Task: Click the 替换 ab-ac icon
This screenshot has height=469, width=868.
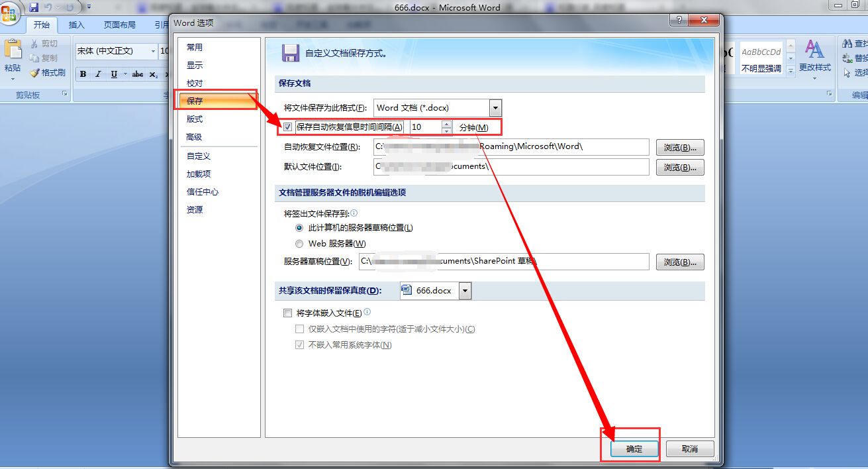Action: tap(848, 58)
